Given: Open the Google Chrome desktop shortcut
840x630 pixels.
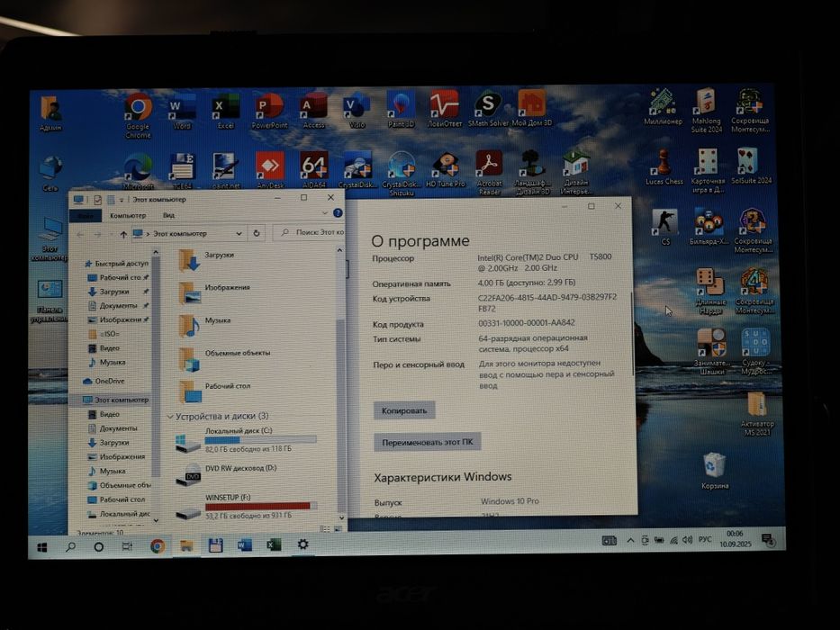Looking at the screenshot, I should pos(138,116).
